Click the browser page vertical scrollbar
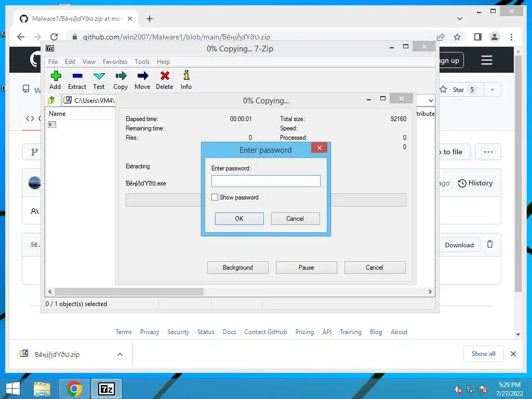Screen dimensions: 532x399 point(518,173)
